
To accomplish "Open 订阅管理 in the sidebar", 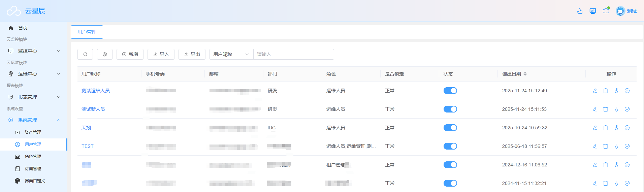I will click(x=34, y=169).
